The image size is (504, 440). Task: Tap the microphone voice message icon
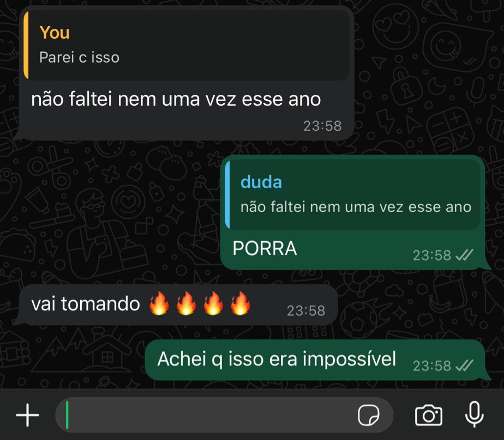pos(475,414)
